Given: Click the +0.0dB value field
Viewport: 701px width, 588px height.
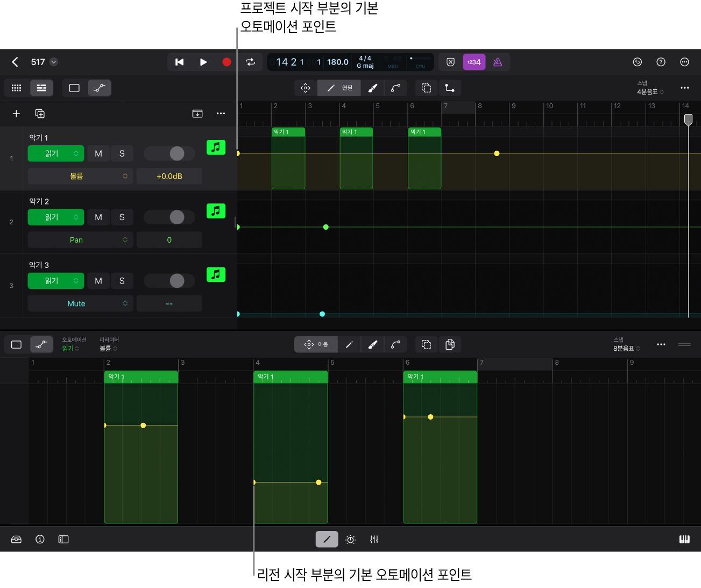Looking at the screenshot, I should coord(169,176).
